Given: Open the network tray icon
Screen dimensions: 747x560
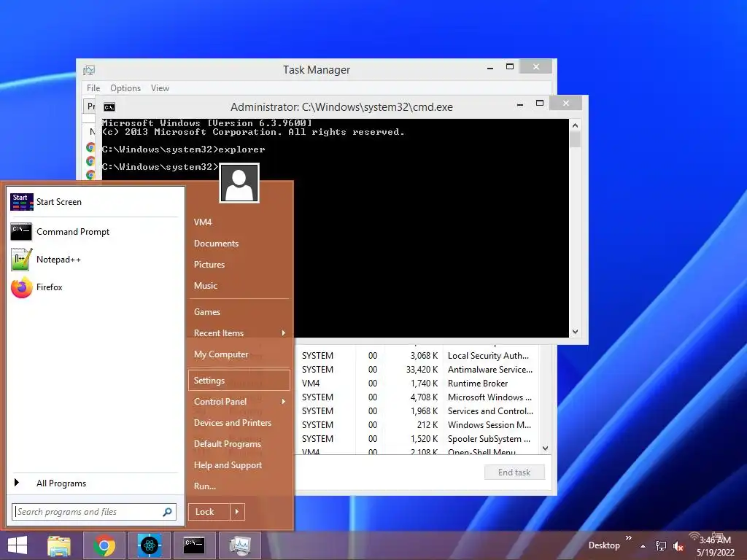Looking at the screenshot, I should point(661,546).
